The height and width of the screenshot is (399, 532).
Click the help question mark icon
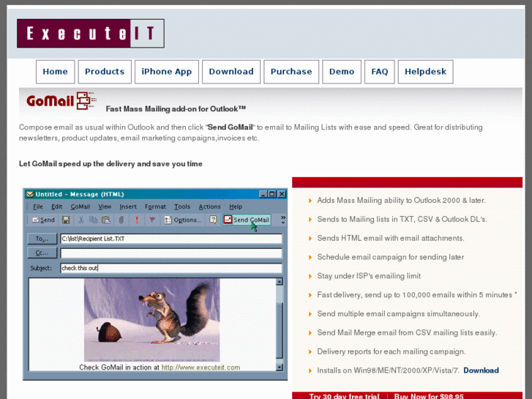point(213,220)
